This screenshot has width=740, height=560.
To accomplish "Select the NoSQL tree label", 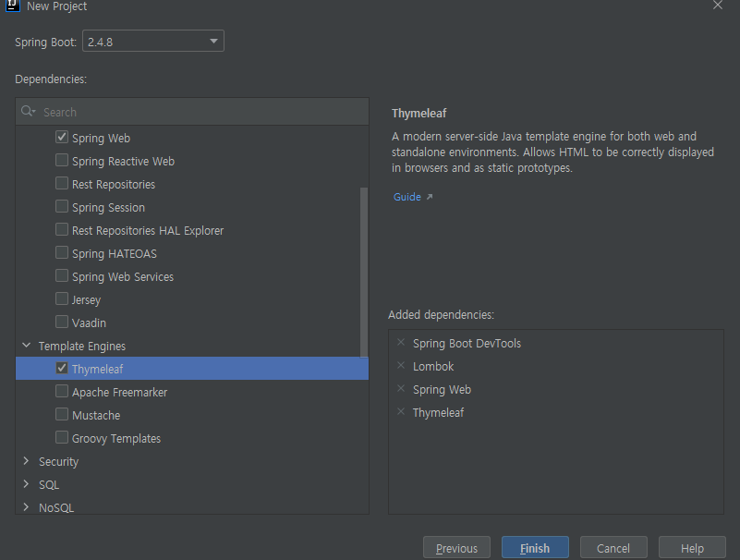I will (56, 508).
